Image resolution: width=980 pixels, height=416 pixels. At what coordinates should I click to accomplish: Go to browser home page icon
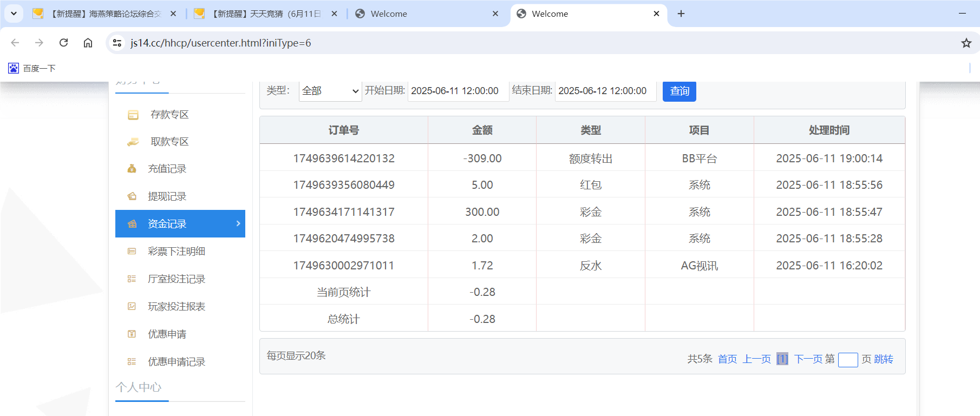(x=88, y=43)
